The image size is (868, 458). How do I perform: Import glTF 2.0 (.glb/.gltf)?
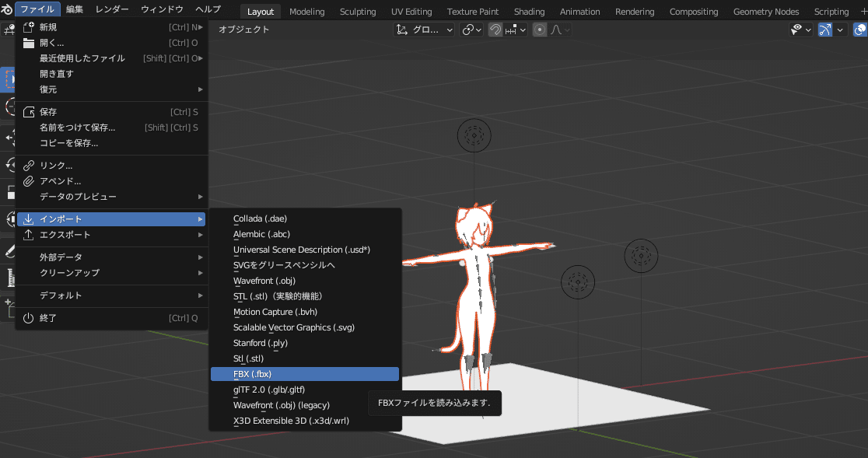[305, 390]
